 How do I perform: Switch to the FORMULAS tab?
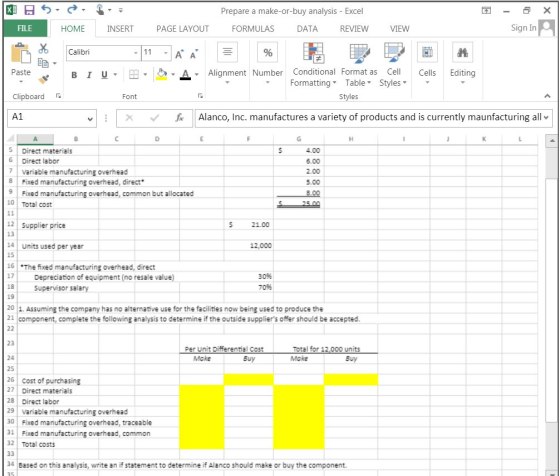(x=253, y=29)
